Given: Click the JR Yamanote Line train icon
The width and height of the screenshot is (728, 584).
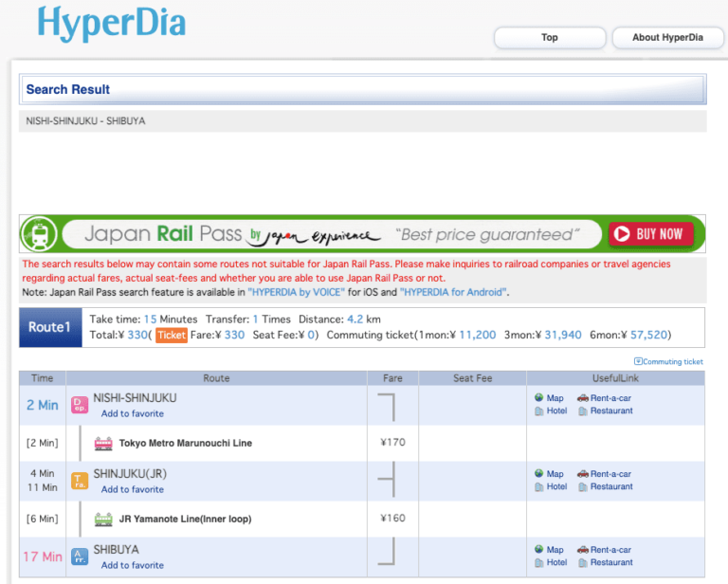Looking at the screenshot, I should pyautogui.click(x=103, y=519).
